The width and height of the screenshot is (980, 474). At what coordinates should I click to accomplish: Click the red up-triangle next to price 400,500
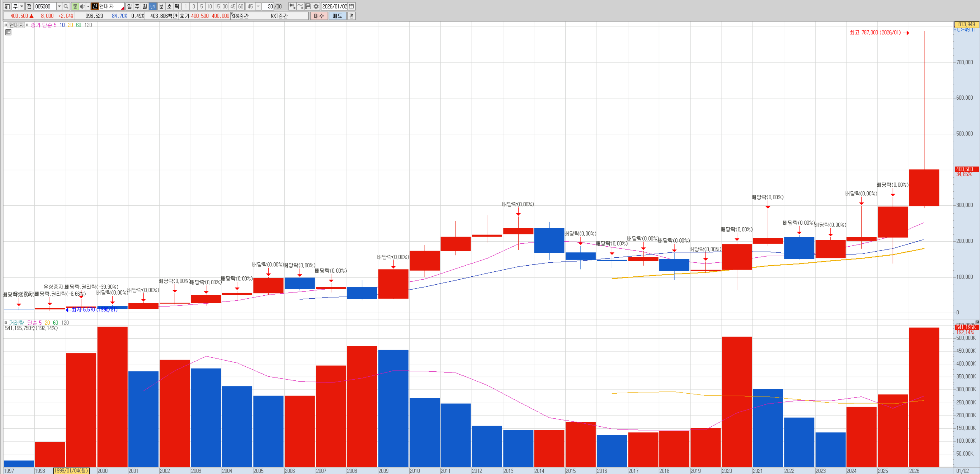click(x=32, y=16)
